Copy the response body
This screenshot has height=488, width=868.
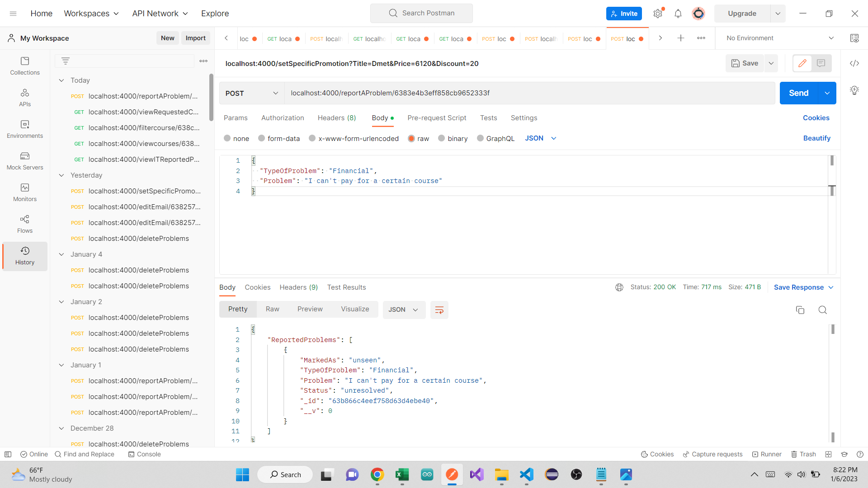point(800,310)
